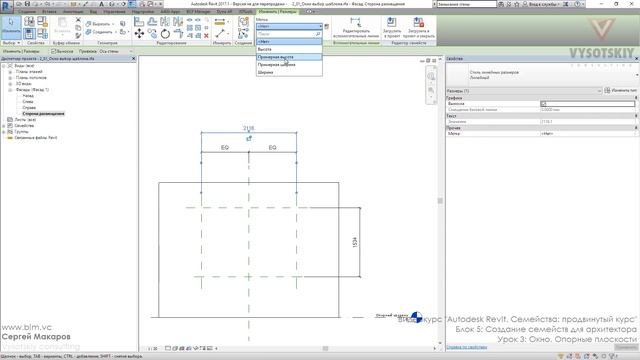
Task: Click the Trim/Extend to corner icon
Action: [178, 33]
